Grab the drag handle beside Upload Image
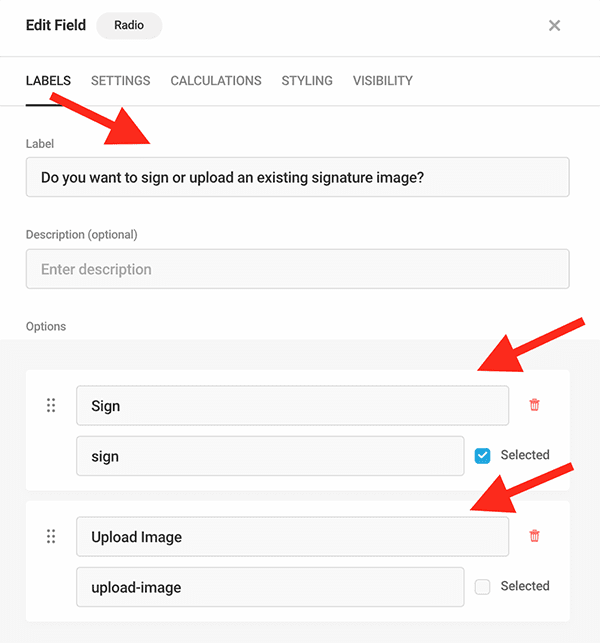600x643 pixels. pos(51,536)
